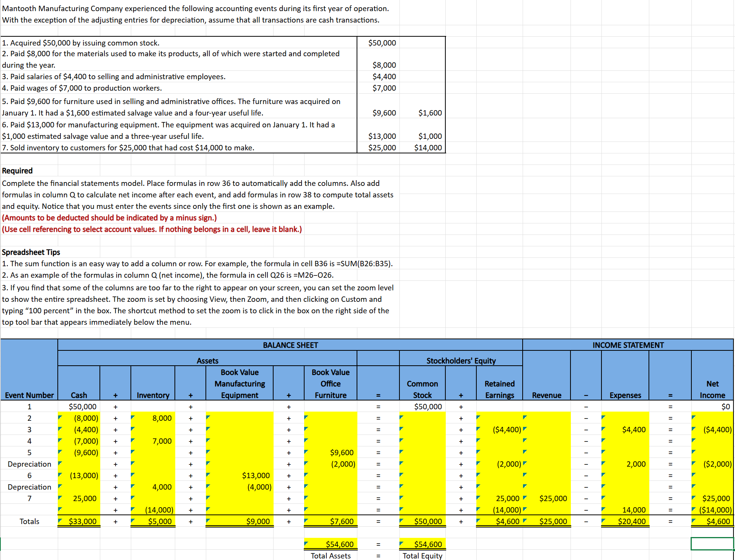Image resolution: width=735 pixels, height=560 pixels.
Task: Select the Expenses totals cell showing $20,400
Action: [x=625, y=521]
